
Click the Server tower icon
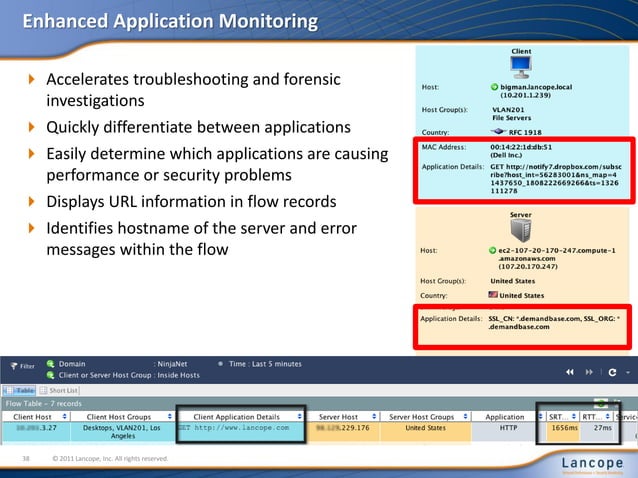click(520, 230)
